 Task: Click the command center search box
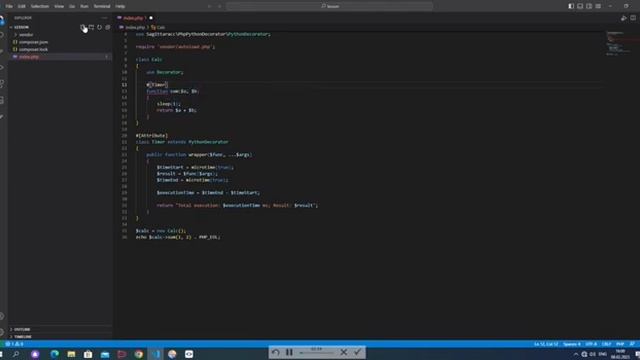tap(329, 6)
